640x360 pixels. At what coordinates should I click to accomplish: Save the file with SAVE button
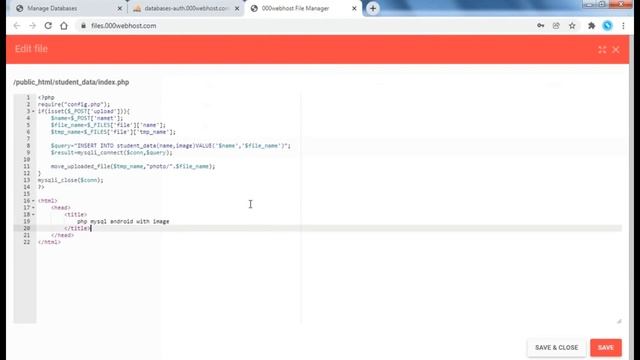[606, 347]
